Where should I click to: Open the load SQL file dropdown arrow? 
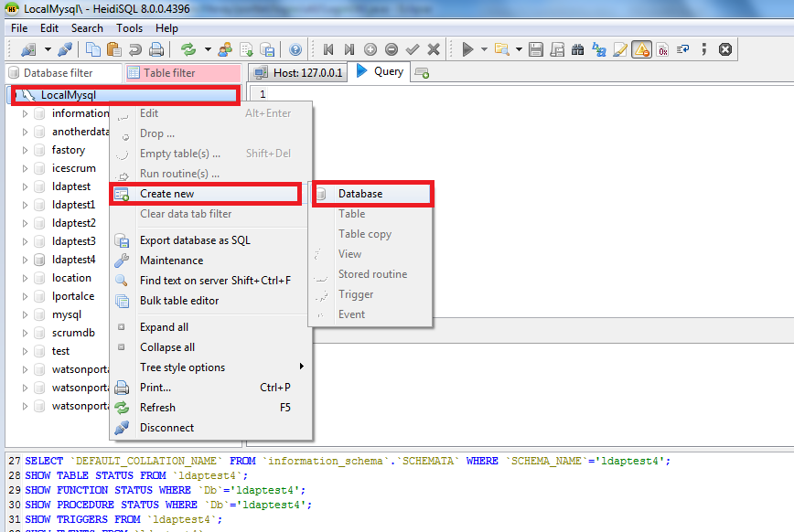(x=519, y=49)
